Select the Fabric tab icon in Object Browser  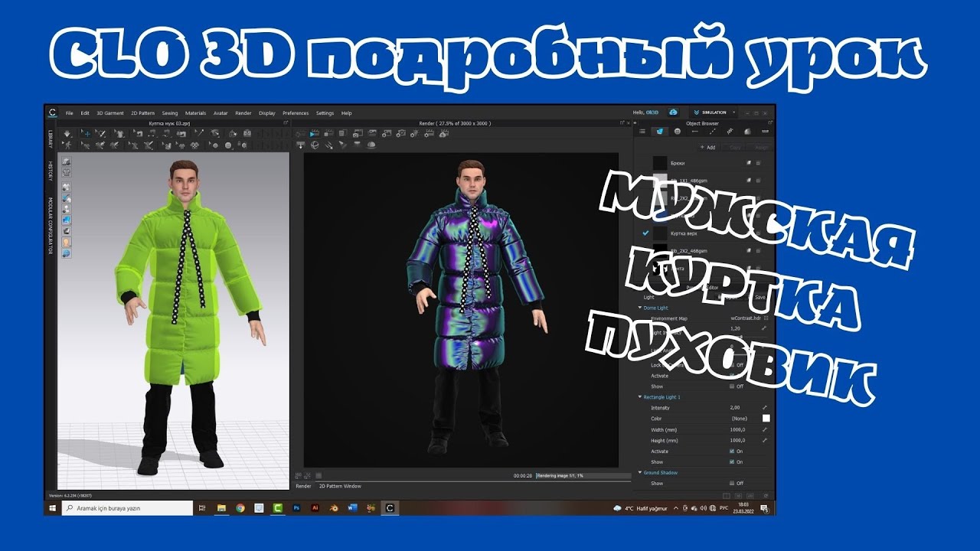coord(660,131)
